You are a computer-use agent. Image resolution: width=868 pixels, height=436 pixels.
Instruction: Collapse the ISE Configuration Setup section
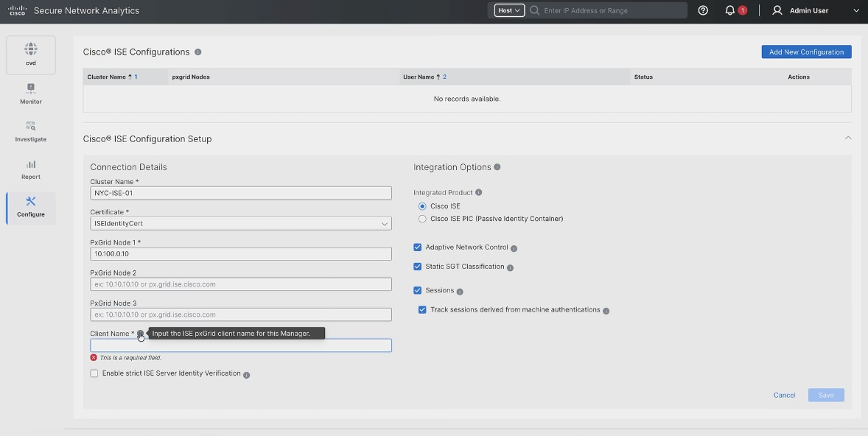point(848,138)
